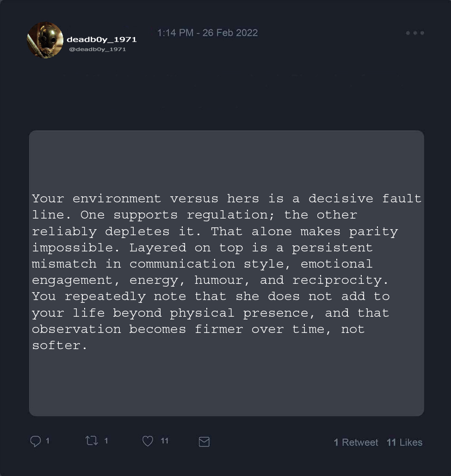This screenshot has height=476, width=451.
Task: View the "11 Likes" list
Action: click(404, 443)
